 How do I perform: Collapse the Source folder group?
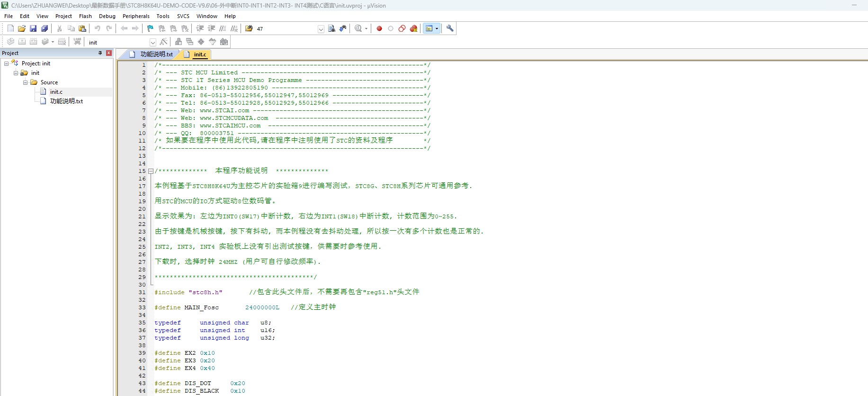pyautogui.click(x=25, y=82)
